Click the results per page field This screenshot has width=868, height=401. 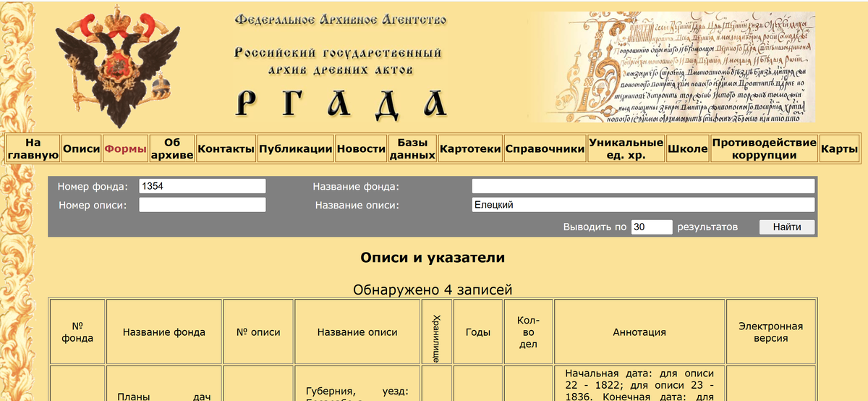pyautogui.click(x=652, y=227)
